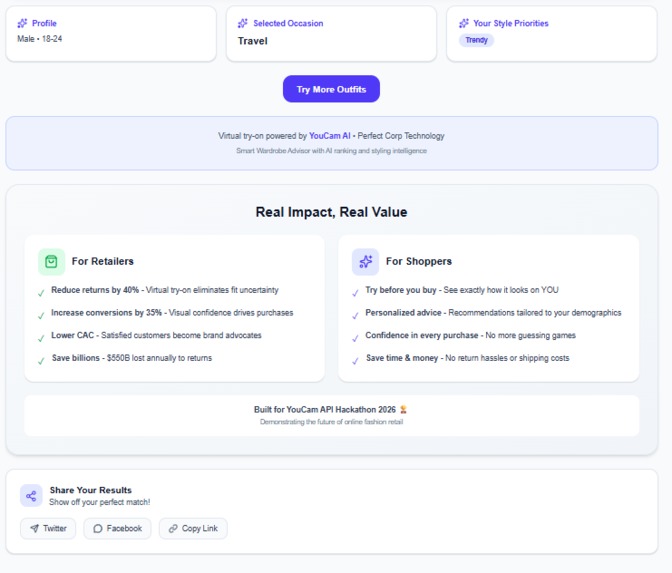
Task: Click the 'Share Your Results' heading
Action: pos(91,490)
